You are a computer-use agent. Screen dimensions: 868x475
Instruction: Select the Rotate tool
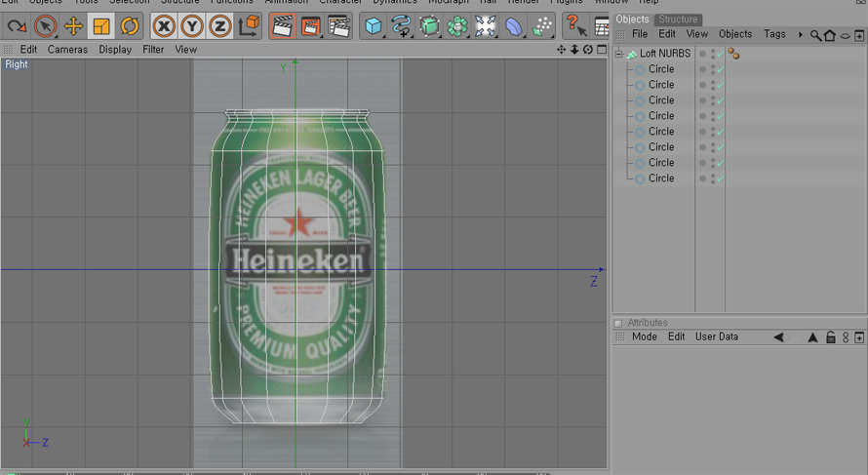[x=130, y=26]
